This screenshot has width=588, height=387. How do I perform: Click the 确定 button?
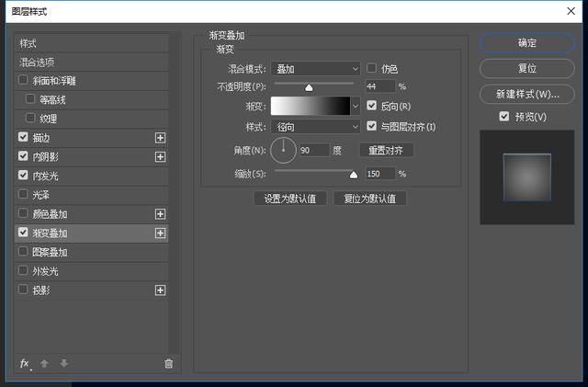pos(526,43)
